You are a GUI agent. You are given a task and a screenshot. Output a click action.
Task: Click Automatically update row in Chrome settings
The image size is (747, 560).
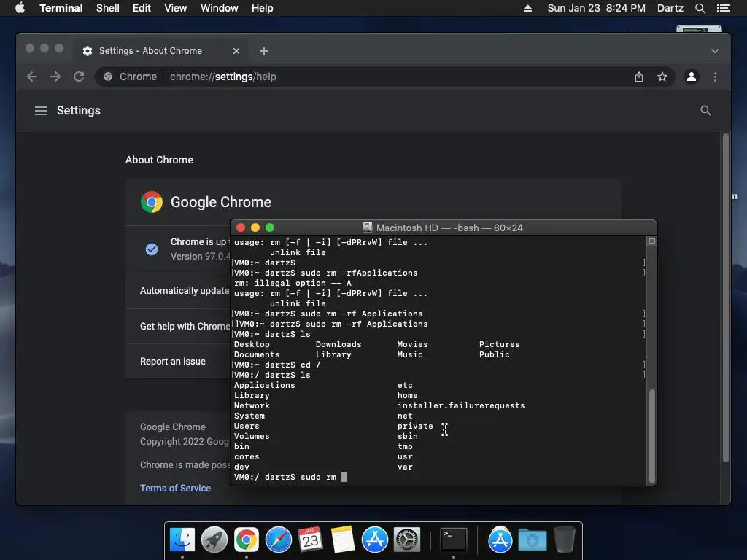point(185,290)
